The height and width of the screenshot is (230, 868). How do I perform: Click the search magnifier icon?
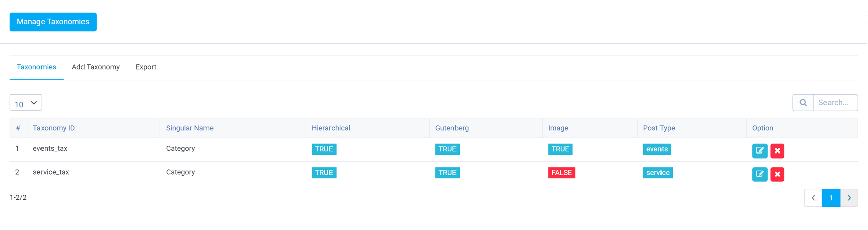pos(803,102)
